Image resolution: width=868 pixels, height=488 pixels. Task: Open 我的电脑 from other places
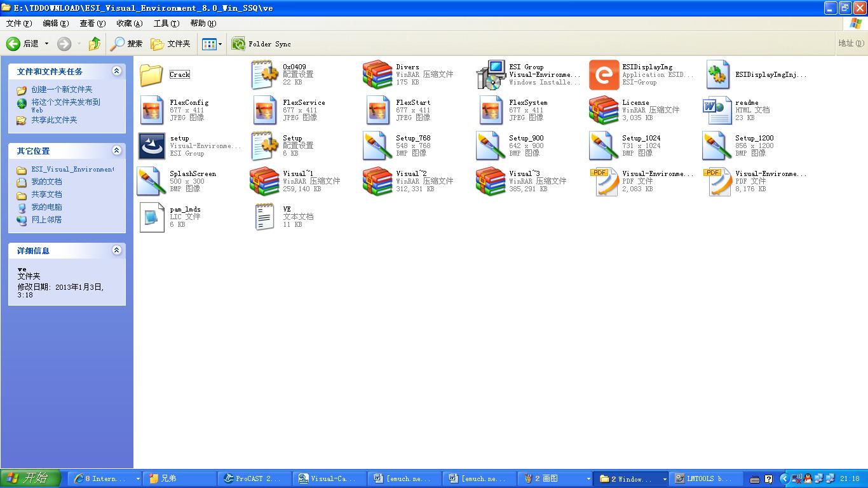[46, 207]
